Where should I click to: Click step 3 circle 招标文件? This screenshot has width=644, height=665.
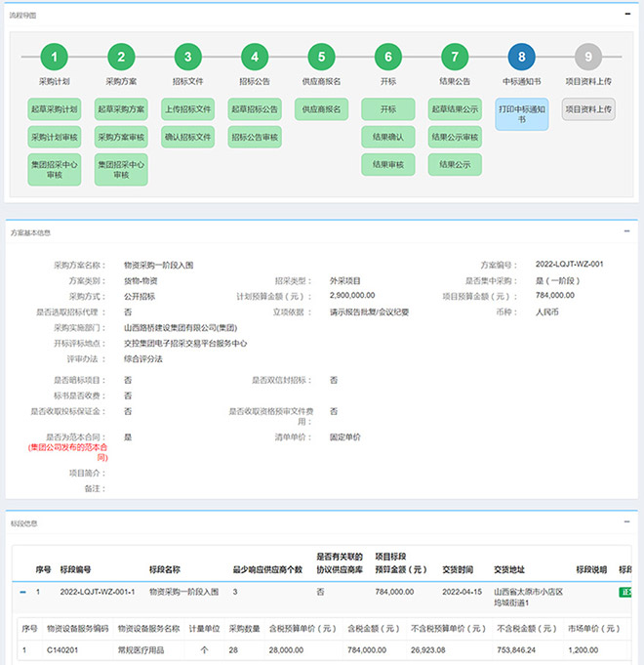coord(187,58)
